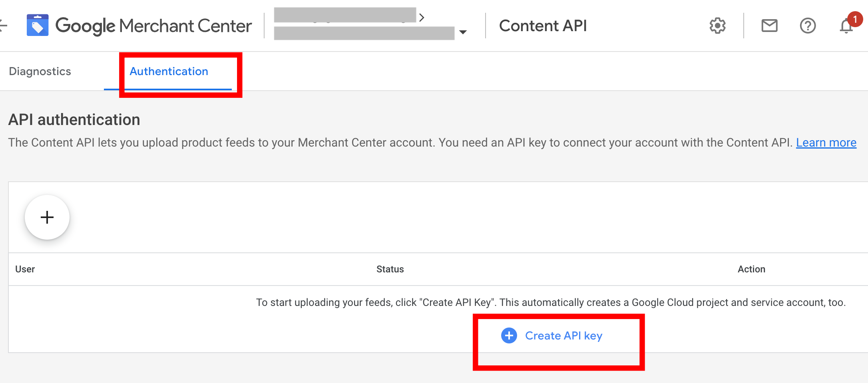
Task: Click the Merchant Center price tag logo
Action: click(38, 26)
